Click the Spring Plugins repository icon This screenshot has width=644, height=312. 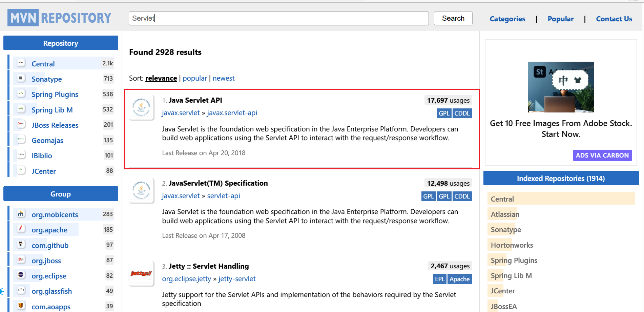(21, 93)
